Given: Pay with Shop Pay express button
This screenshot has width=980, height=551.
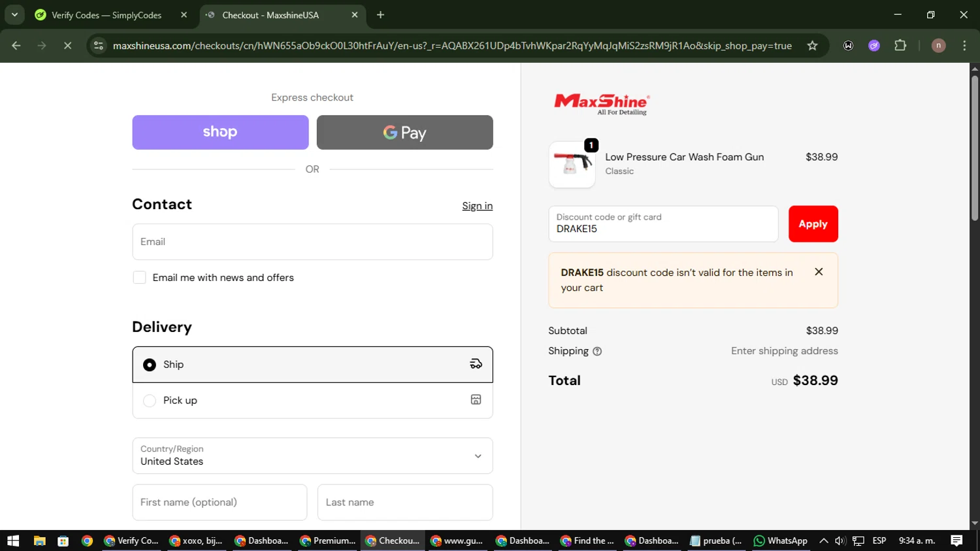Looking at the screenshot, I should pos(220,132).
